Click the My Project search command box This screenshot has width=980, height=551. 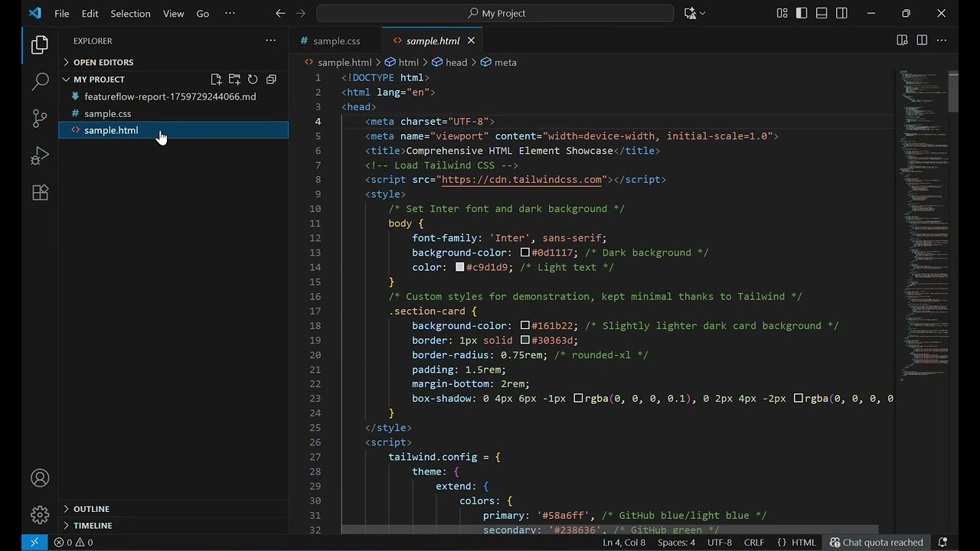[495, 13]
